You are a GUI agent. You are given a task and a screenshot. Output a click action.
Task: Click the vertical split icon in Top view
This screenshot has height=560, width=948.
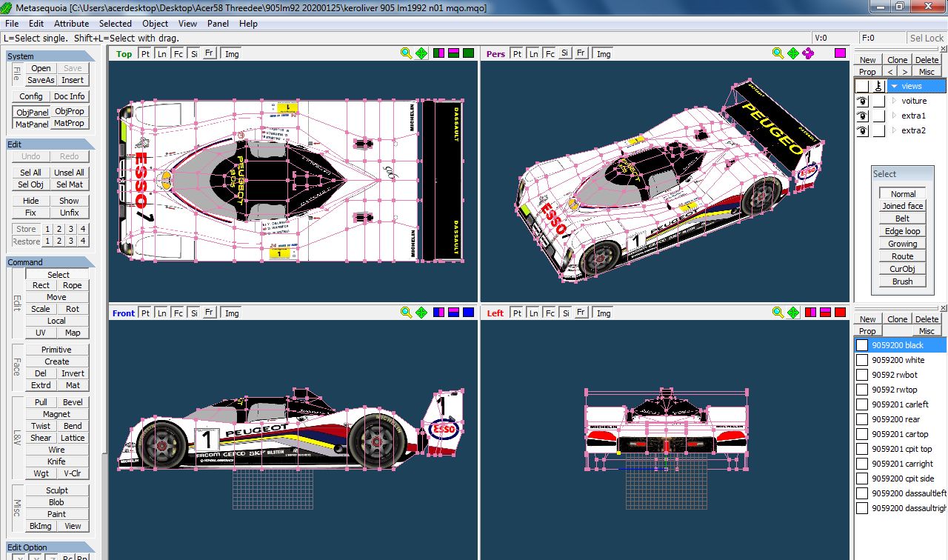pos(439,53)
